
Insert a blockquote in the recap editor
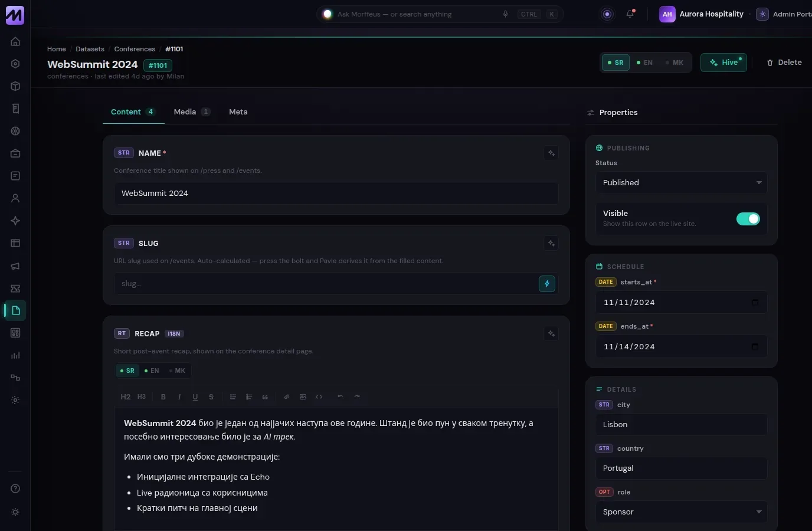[x=265, y=397]
